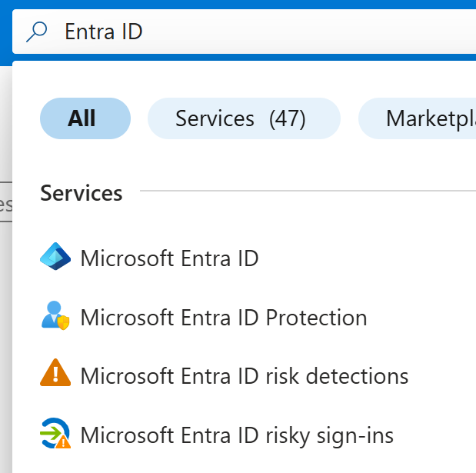Go to Microsoft Entra ID risk detections
The image size is (476, 473).
[x=244, y=376]
